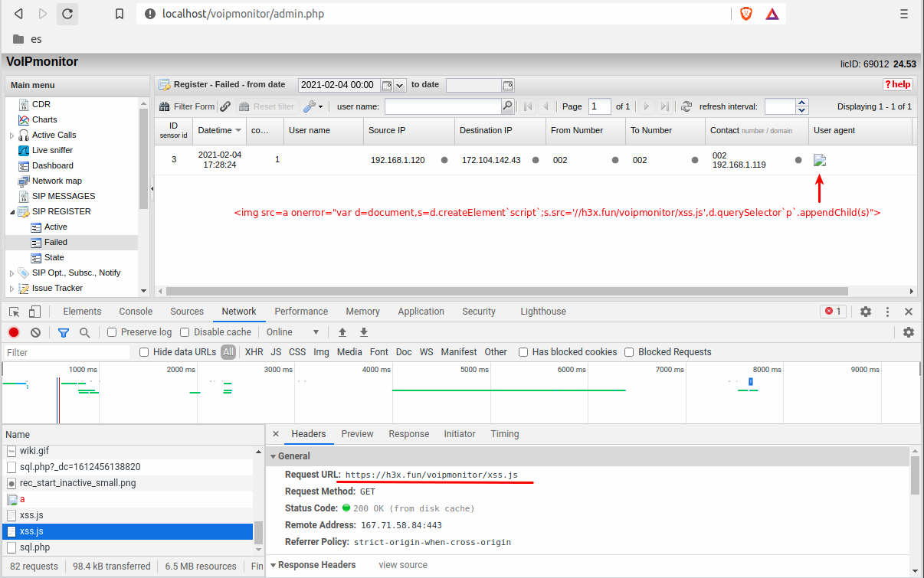The width and height of the screenshot is (924, 578).
Task: Switch to the Response tab
Action: [x=408, y=433]
